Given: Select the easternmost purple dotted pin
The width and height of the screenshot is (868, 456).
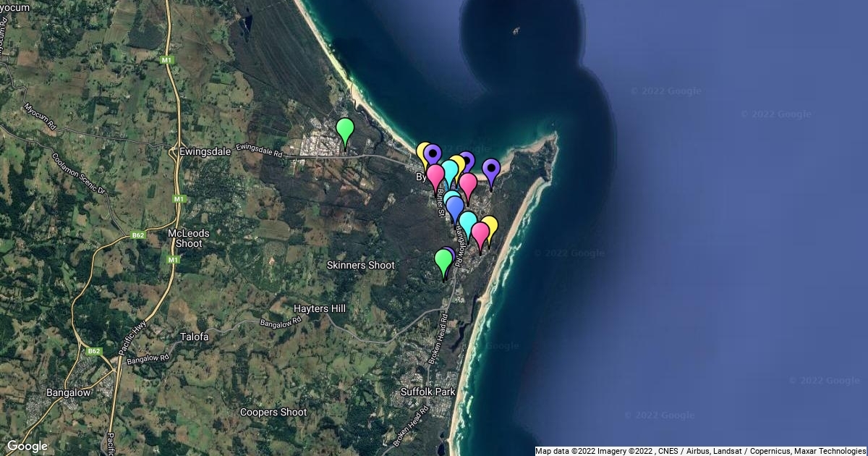Looking at the screenshot, I should pos(491,171).
